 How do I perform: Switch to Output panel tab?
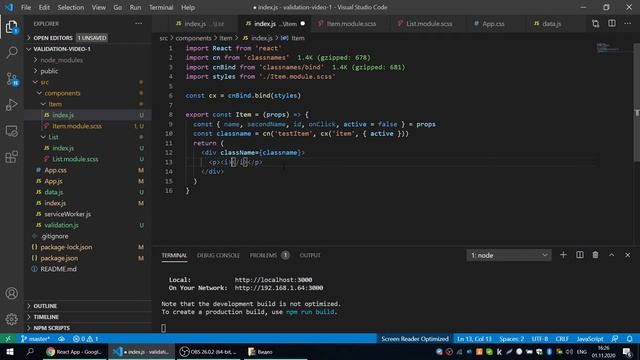pos(310,255)
